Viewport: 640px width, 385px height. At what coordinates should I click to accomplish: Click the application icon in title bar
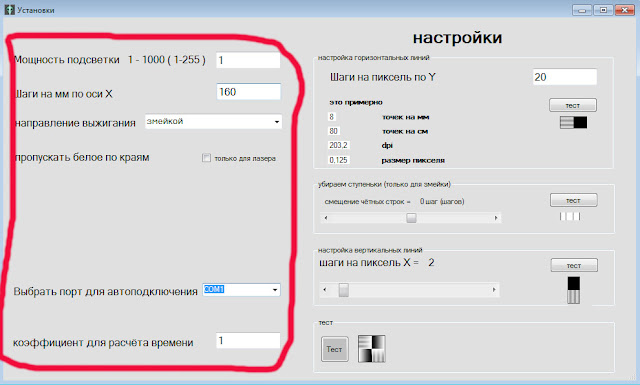[x=9, y=9]
